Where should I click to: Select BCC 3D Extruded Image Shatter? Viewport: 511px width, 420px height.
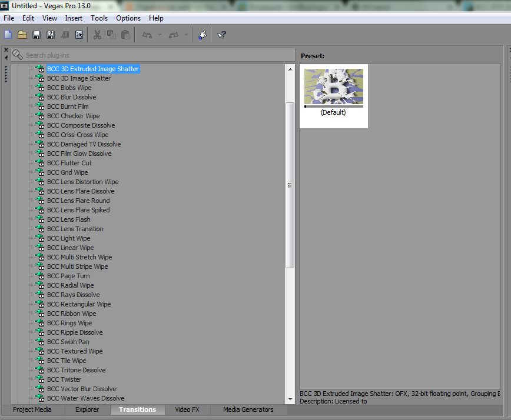93,69
